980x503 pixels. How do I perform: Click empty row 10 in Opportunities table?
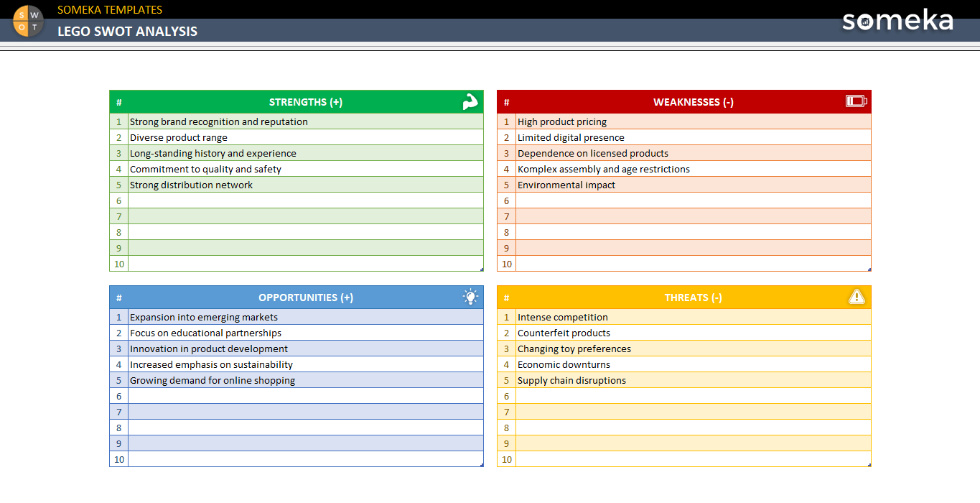point(306,459)
